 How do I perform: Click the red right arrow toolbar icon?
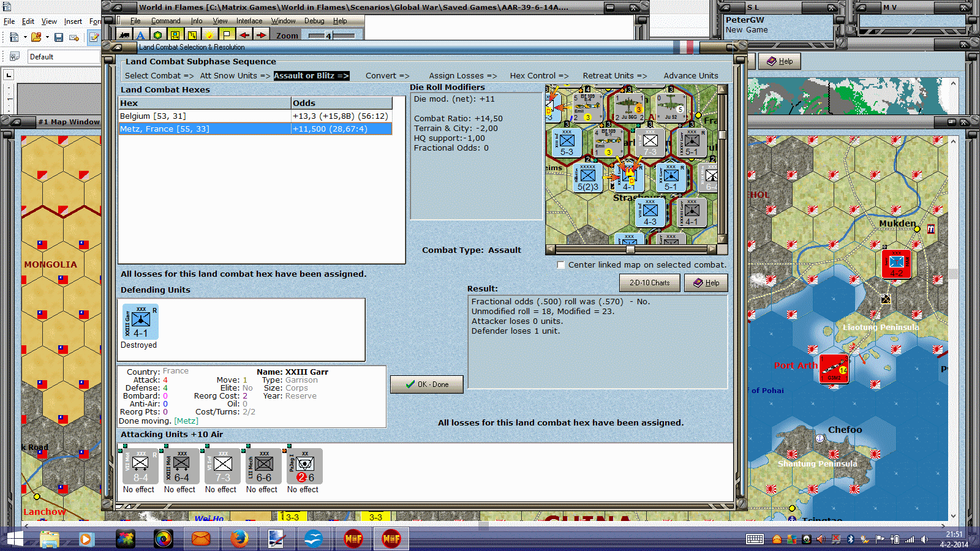261,35
